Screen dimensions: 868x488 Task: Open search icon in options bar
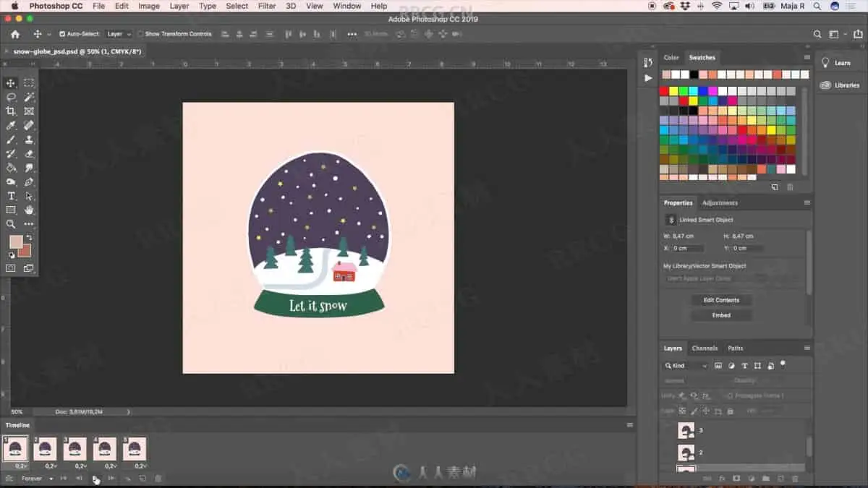click(817, 34)
